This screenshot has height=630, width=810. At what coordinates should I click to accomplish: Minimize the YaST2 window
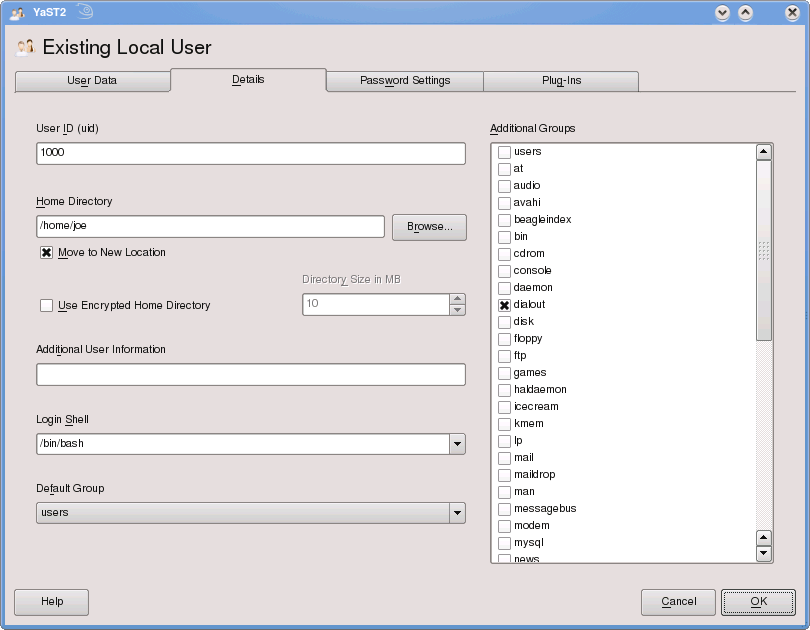tap(722, 12)
